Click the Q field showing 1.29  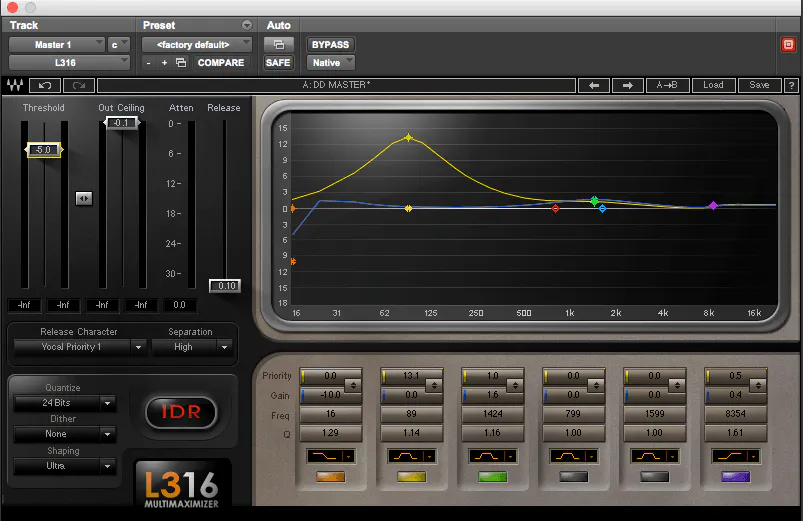pos(331,433)
